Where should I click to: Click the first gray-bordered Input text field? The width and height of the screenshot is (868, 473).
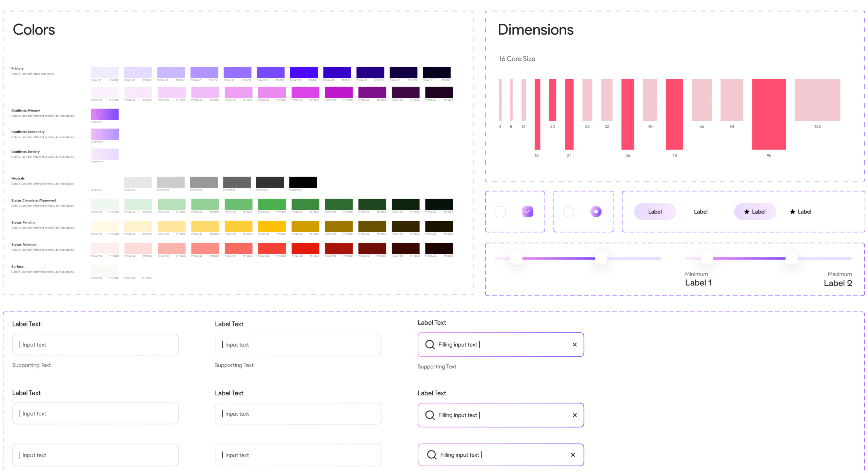pos(95,344)
